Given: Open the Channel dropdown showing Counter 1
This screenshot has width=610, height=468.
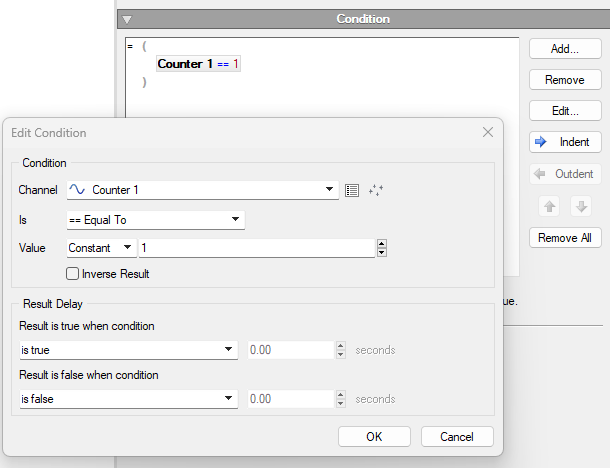Looking at the screenshot, I should [202, 190].
